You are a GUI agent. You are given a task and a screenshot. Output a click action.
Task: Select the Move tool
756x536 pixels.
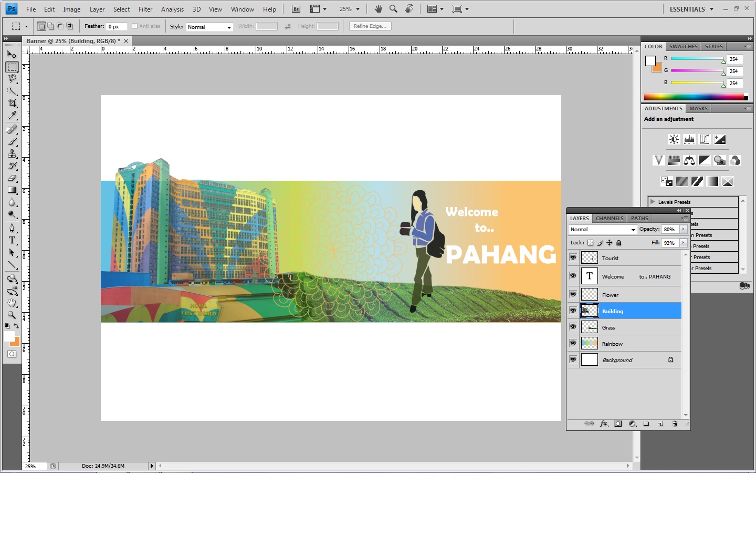pyautogui.click(x=12, y=55)
